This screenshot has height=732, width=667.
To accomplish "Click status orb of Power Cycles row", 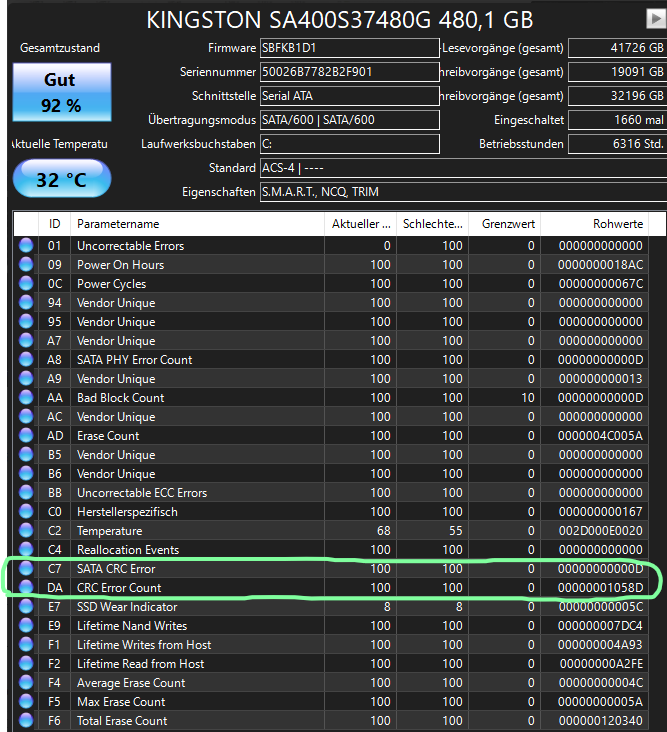I will (x=26, y=284).
